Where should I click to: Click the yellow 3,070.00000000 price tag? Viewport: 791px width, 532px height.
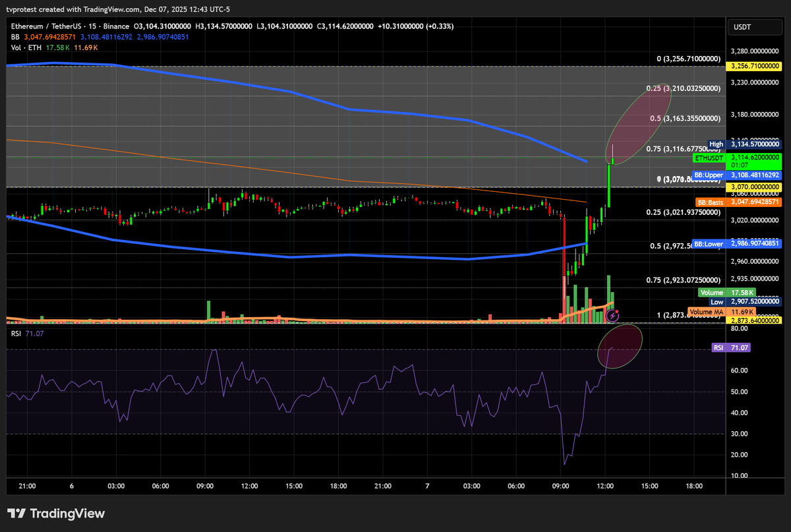click(754, 187)
